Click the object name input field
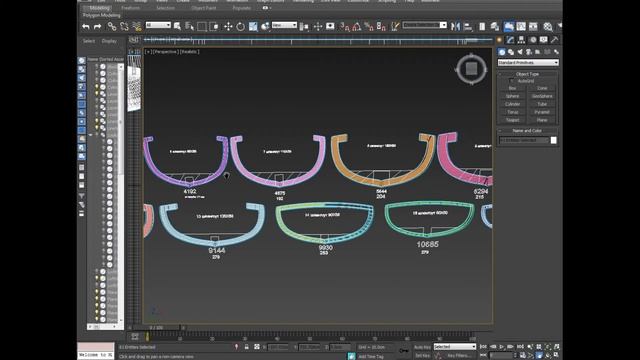 pos(524,140)
